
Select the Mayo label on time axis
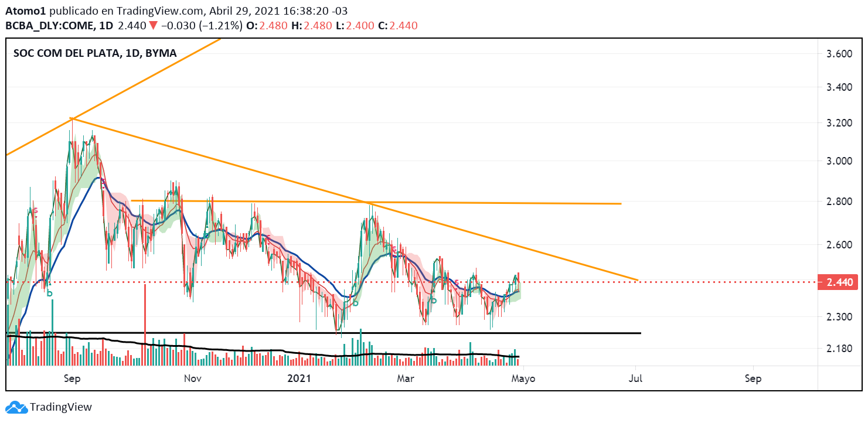pyautogui.click(x=523, y=378)
